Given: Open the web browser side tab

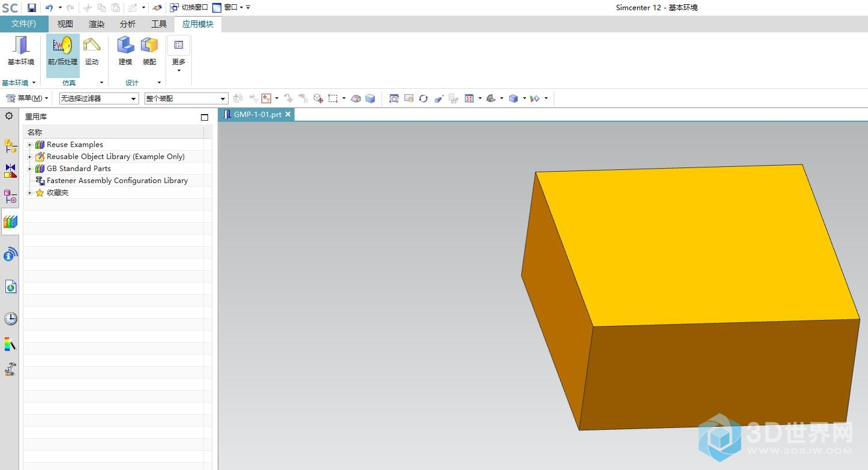Looking at the screenshot, I should [x=10, y=287].
